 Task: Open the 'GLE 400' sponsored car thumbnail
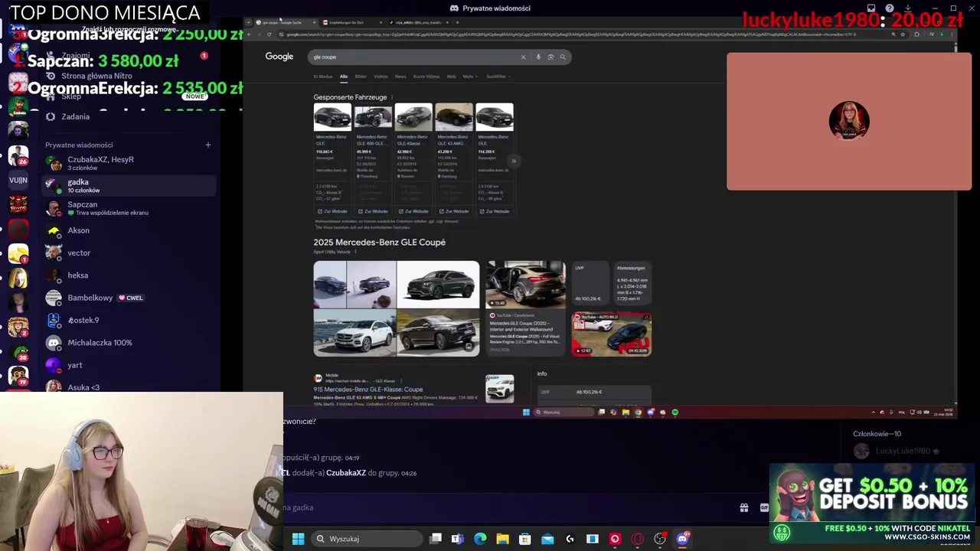click(373, 117)
